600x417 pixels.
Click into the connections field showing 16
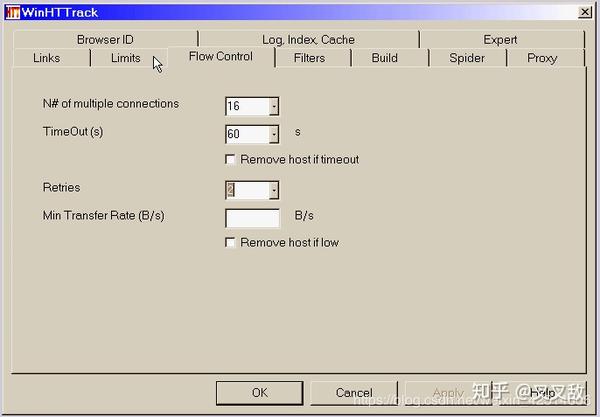[x=248, y=106]
